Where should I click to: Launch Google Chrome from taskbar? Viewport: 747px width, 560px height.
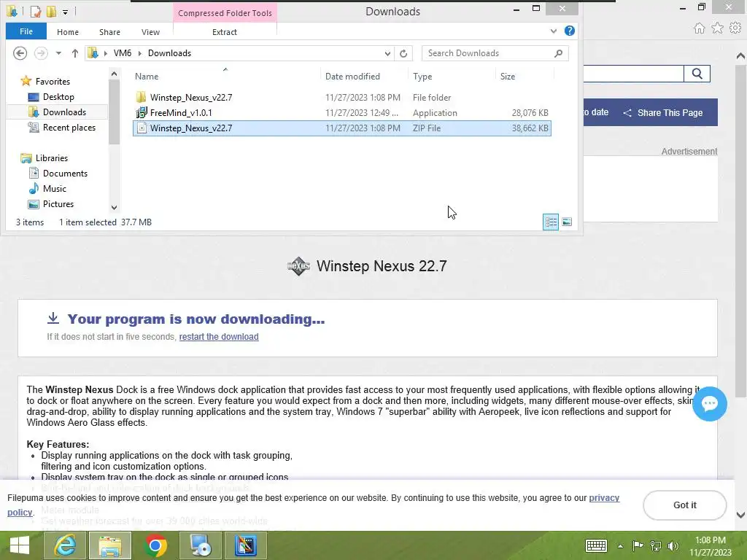(155, 545)
